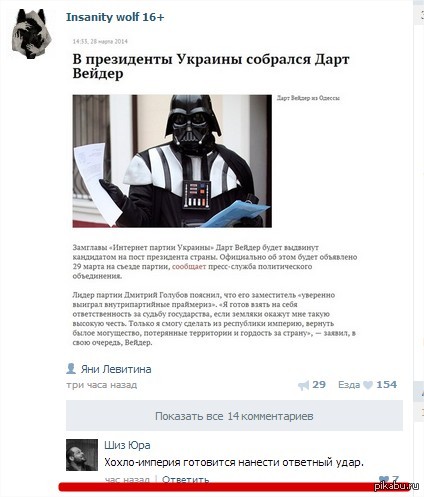
Task: Open the Insanity wolf 16+ group page
Action: coord(115,17)
